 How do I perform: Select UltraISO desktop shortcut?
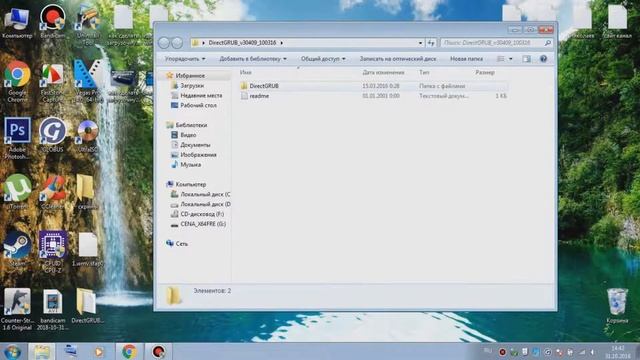[87, 136]
